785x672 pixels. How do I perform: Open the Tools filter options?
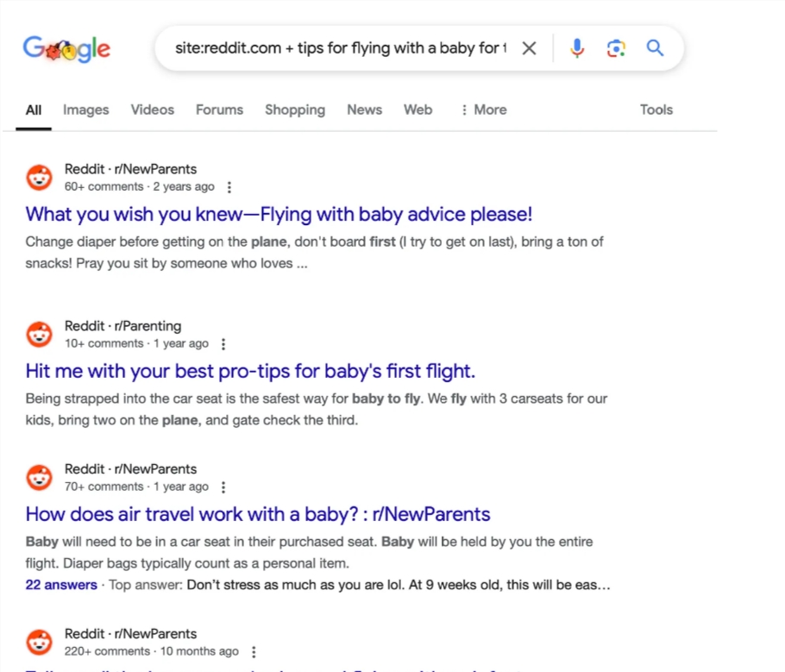click(x=656, y=110)
